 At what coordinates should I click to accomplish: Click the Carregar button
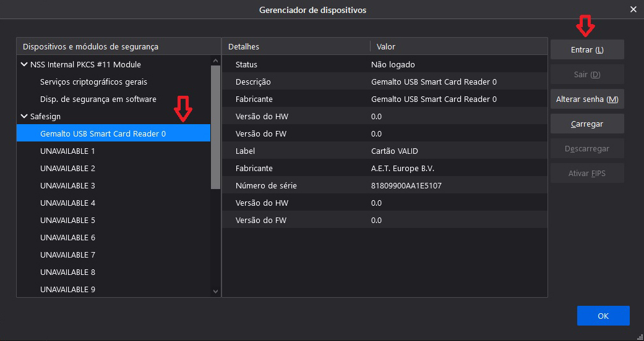click(x=587, y=124)
